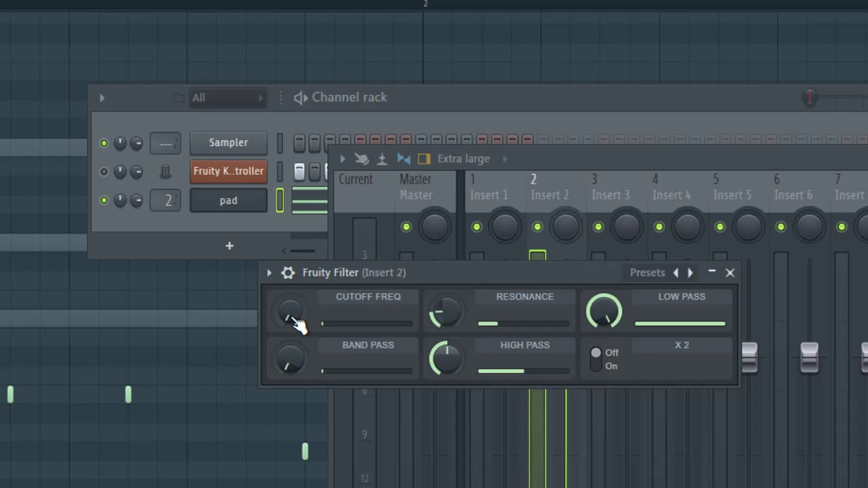Select Insert 1 mixer track

click(489, 187)
